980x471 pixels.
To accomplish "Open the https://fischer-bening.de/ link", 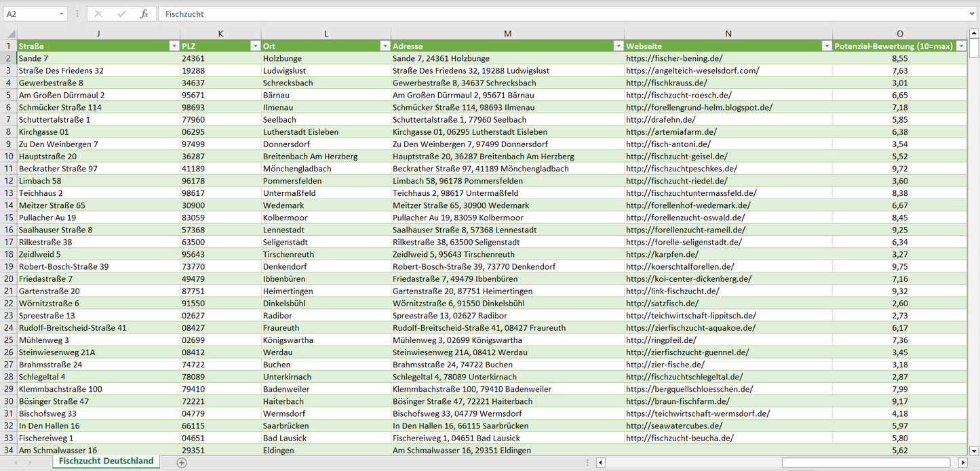I will click(x=673, y=58).
